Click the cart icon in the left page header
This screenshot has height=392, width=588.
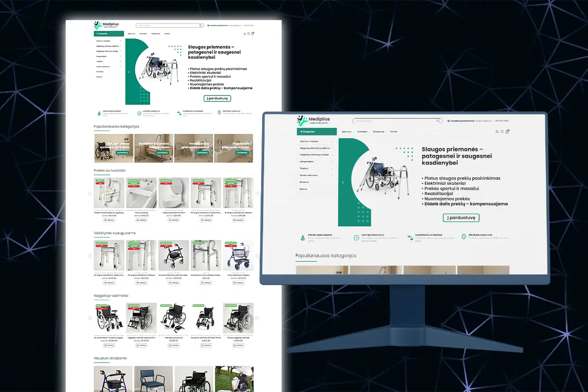pos(252,33)
